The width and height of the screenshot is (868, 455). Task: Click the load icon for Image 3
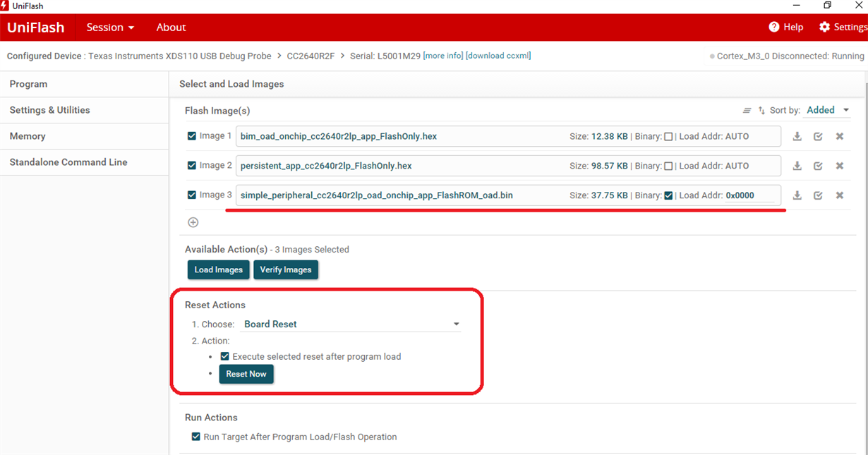point(797,195)
